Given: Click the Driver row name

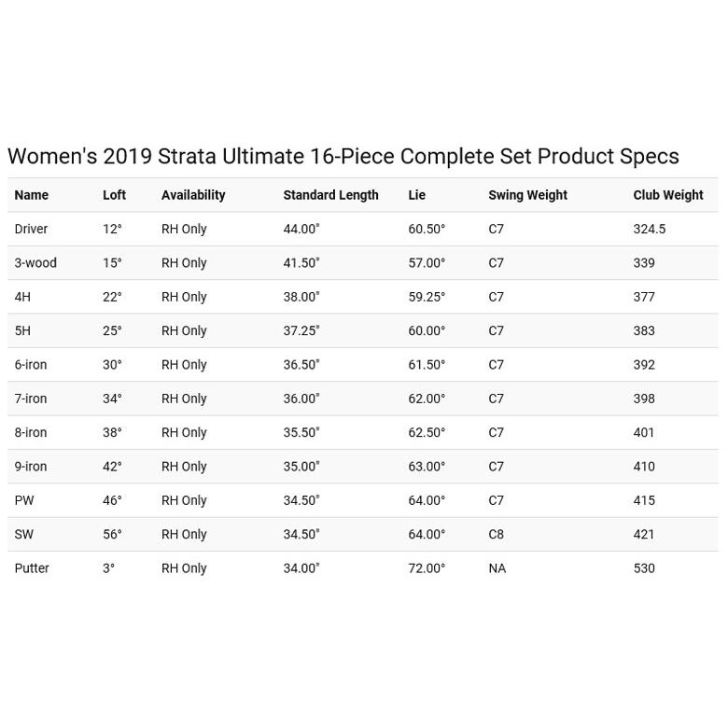Looking at the screenshot, I should (x=31, y=229).
